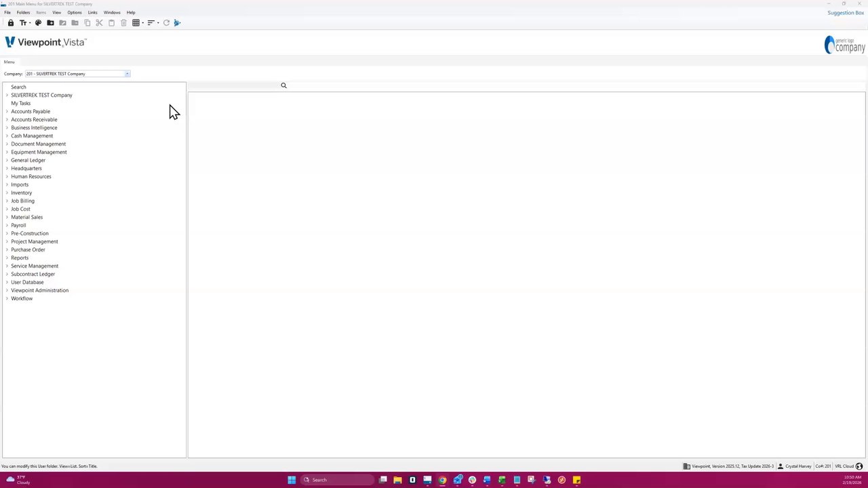Click the lock icon in the toolbar
The image size is (868, 488).
click(11, 23)
